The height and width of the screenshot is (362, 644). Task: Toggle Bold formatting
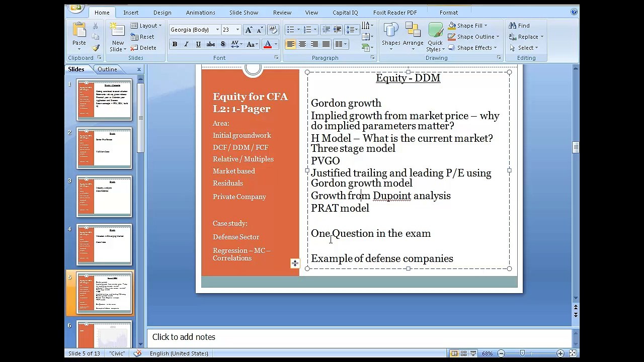click(175, 44)
